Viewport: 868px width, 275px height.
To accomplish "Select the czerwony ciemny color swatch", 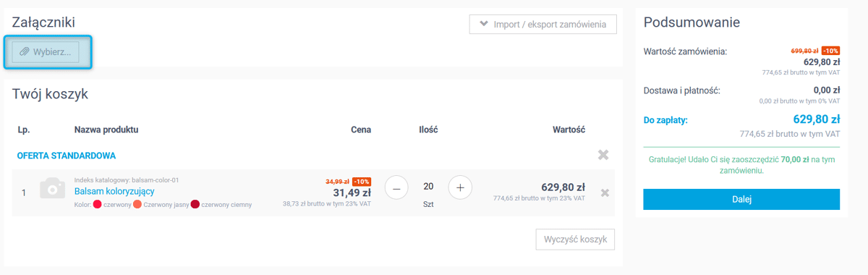I will (195, 205).
